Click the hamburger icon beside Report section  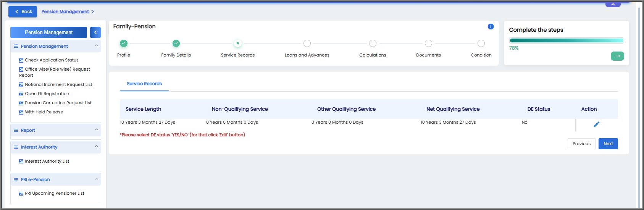[x=16, y=130]
